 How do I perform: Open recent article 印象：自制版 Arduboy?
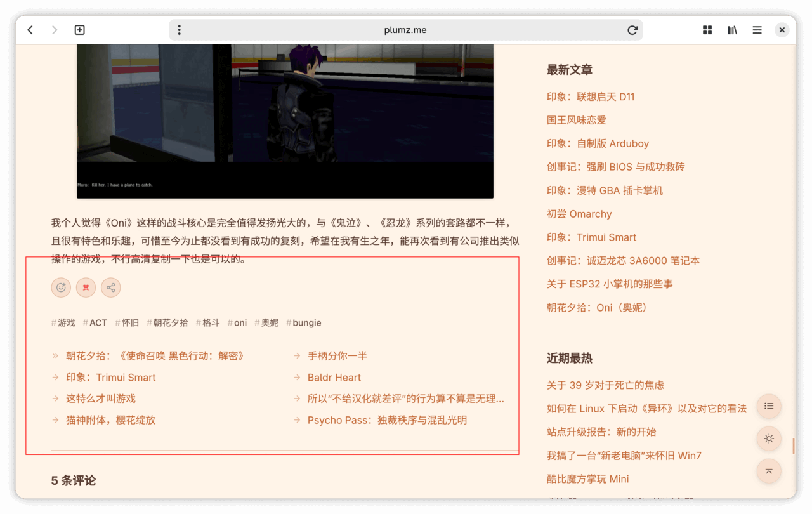598,143
